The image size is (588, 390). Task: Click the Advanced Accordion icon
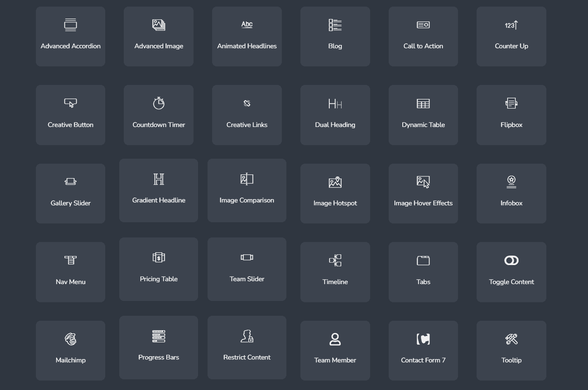[x=71, y=25]
